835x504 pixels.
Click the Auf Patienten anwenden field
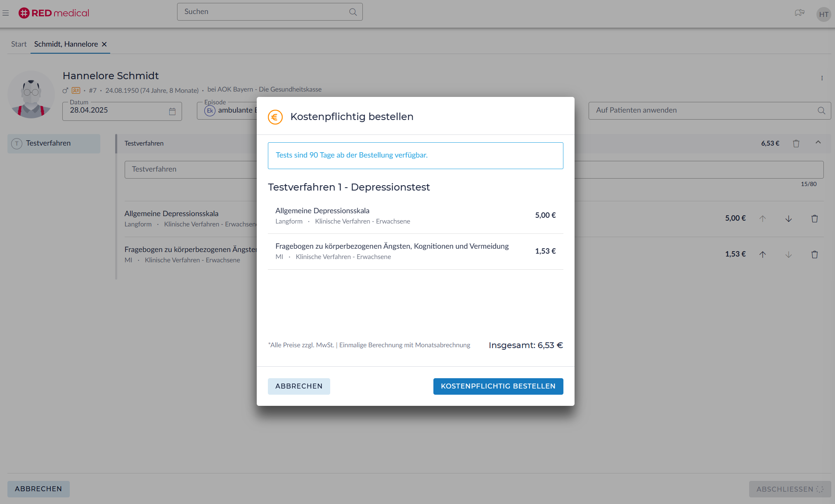(702, 111)
